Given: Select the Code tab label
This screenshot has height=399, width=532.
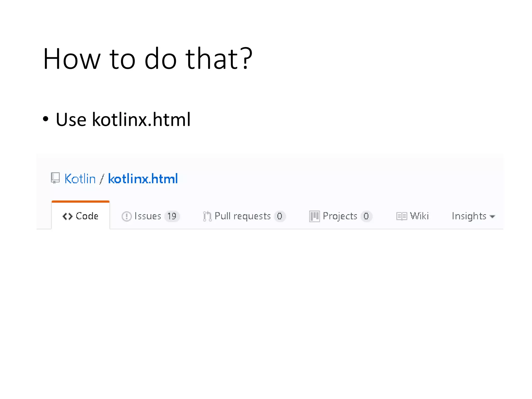Looking at the screenshot, I should coord(87,216).
